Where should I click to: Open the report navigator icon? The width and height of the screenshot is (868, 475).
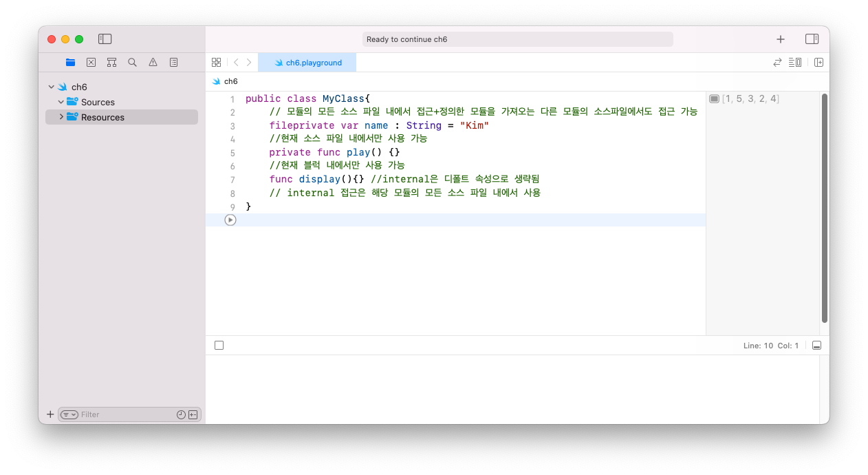(x=173, y=62)
